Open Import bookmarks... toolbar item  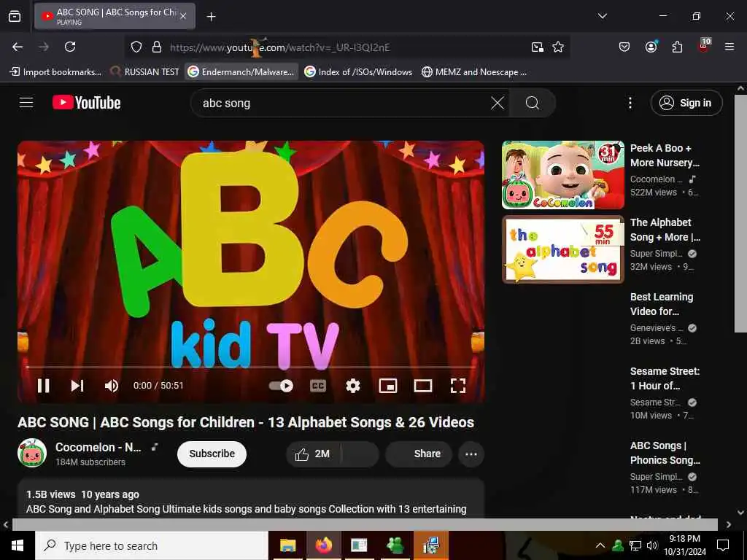click(55, 72)
